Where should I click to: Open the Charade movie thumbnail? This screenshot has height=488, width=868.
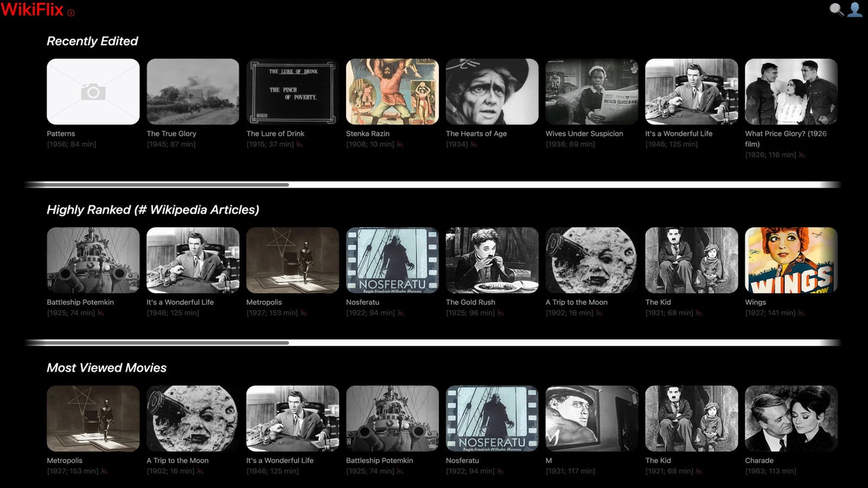[791, 418]
